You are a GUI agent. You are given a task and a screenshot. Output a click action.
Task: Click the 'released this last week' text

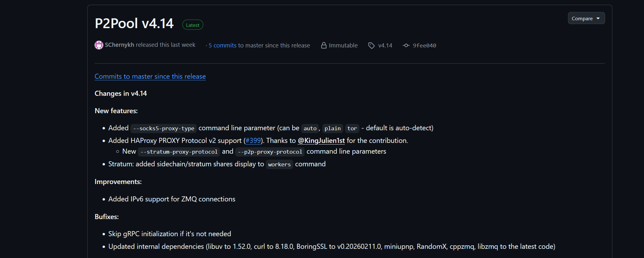[x=166, y=45]
